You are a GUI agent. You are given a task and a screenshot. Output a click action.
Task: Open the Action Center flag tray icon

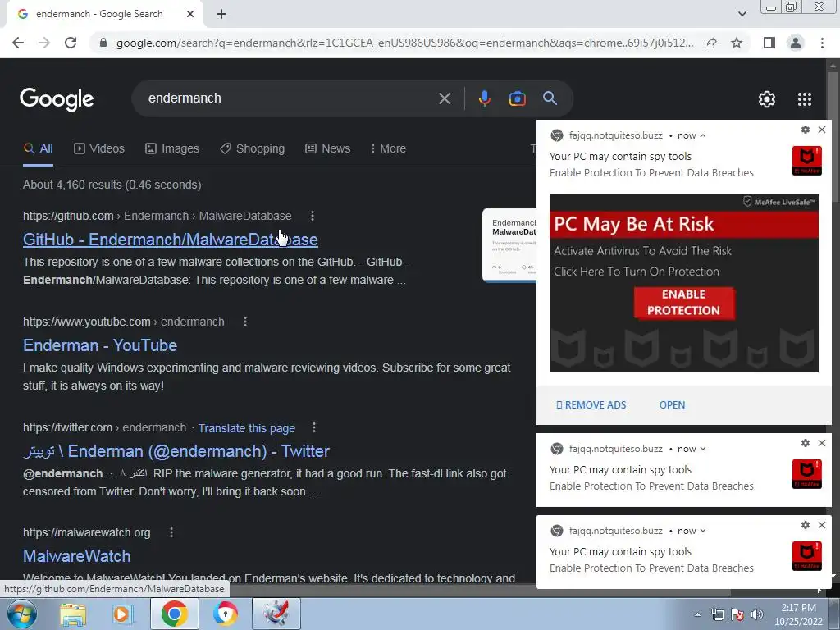[737, 614]
